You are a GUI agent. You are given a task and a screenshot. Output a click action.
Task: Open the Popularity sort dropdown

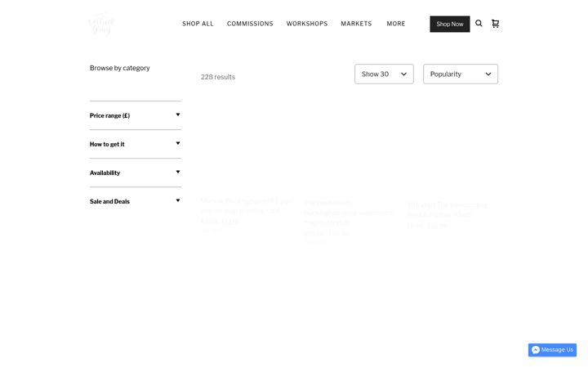(x=461, y=74)
